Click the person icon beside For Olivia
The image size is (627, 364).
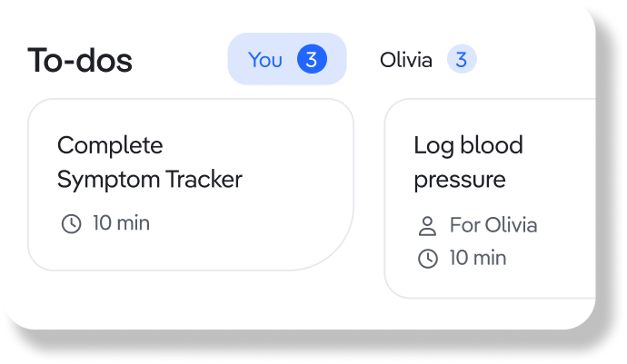tap(427, 226)
